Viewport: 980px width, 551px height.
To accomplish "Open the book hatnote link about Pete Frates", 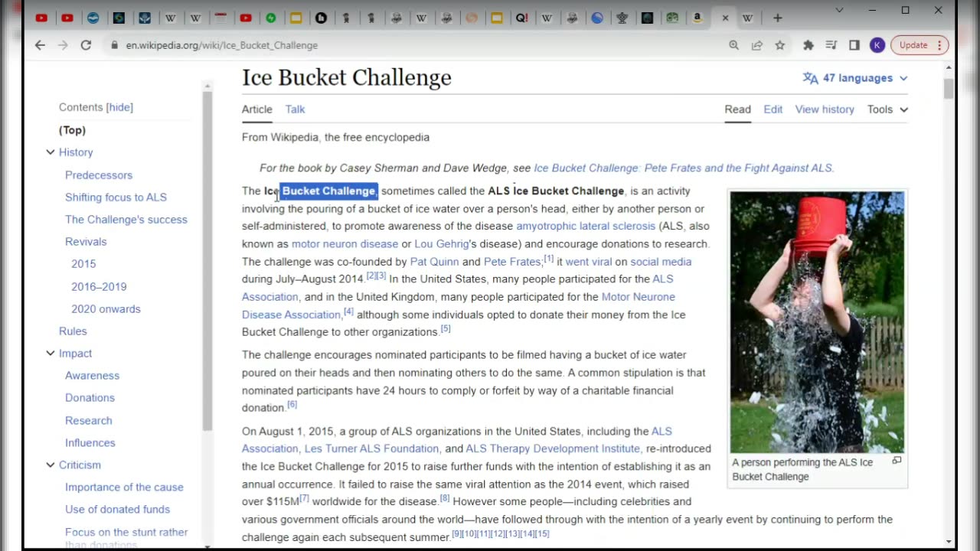I will (x=683, y=168).
